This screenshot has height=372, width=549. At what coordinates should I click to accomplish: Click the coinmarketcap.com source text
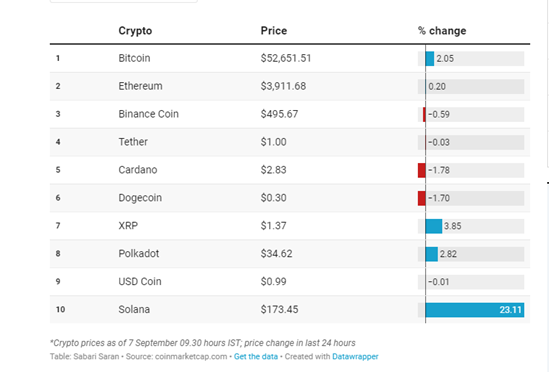[191, 357]
